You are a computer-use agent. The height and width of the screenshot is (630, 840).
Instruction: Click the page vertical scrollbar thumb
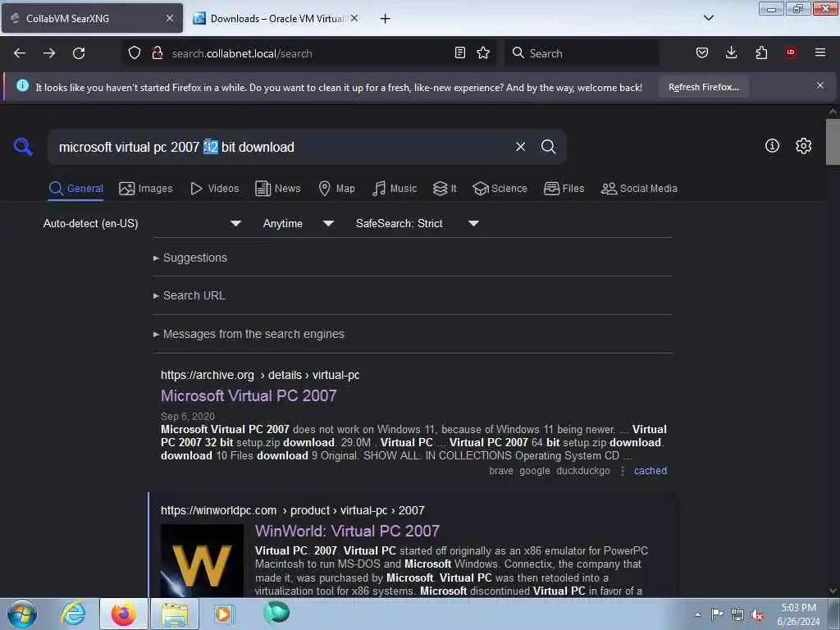coord(833,142)
